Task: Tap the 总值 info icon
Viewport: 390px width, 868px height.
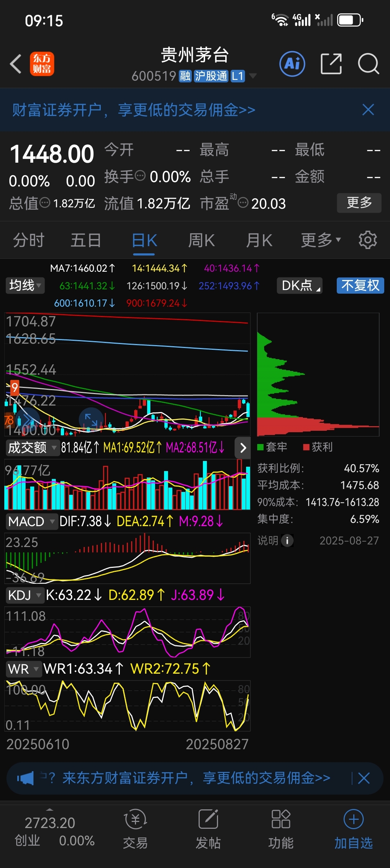Action: tap(45, 203)
